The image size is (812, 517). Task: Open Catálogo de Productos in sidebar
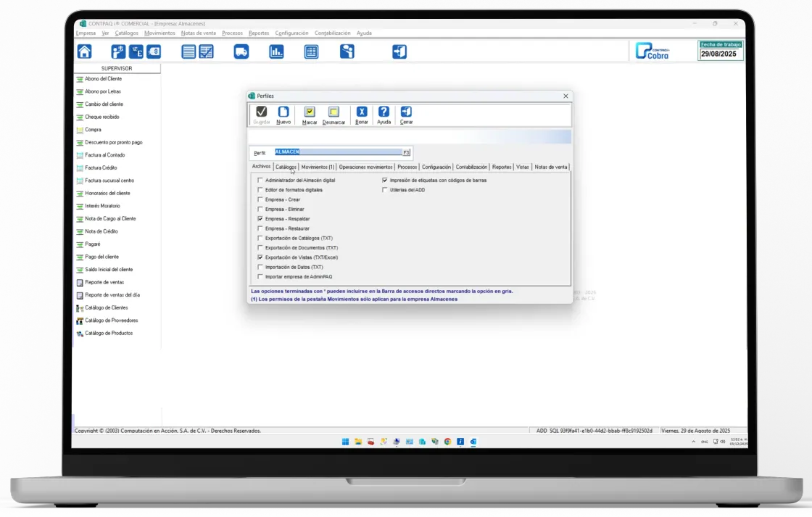pos(109,333)
